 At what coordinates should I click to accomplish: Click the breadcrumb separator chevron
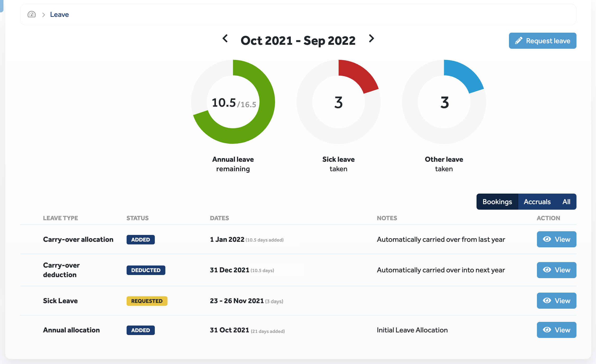44,15
